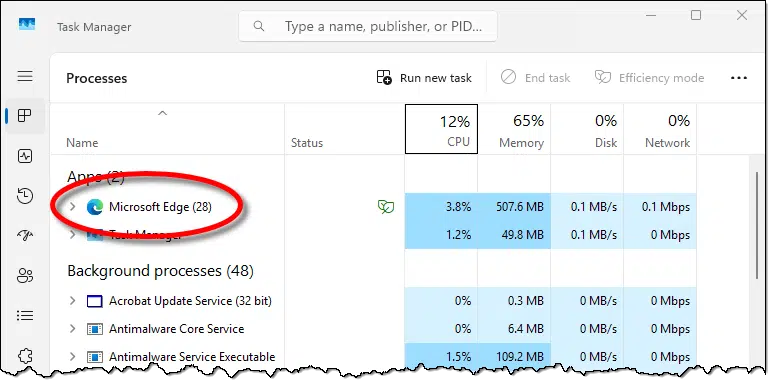Viewport: 771px width, 385px height.
Task: Sort by the Memory column header
Action: [x=514, y=129]
